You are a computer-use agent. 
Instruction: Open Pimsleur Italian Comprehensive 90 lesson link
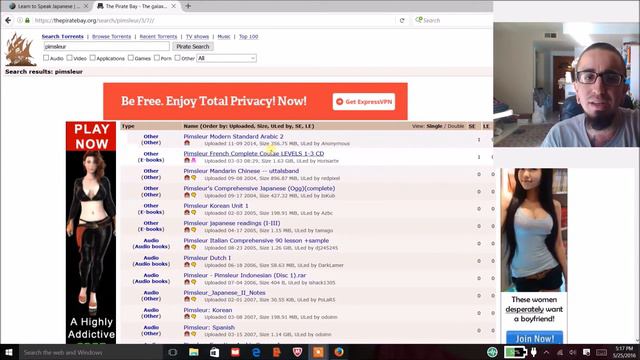coord(256,240)
